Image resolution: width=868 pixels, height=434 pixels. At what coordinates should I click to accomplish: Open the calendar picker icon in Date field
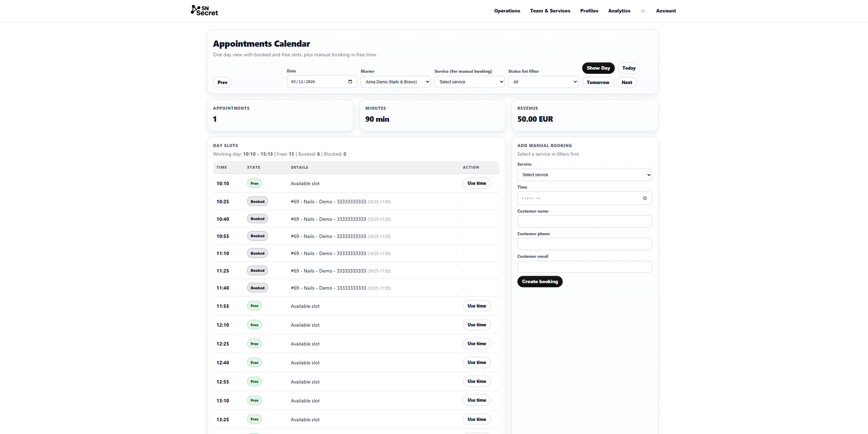coord(350,82)
